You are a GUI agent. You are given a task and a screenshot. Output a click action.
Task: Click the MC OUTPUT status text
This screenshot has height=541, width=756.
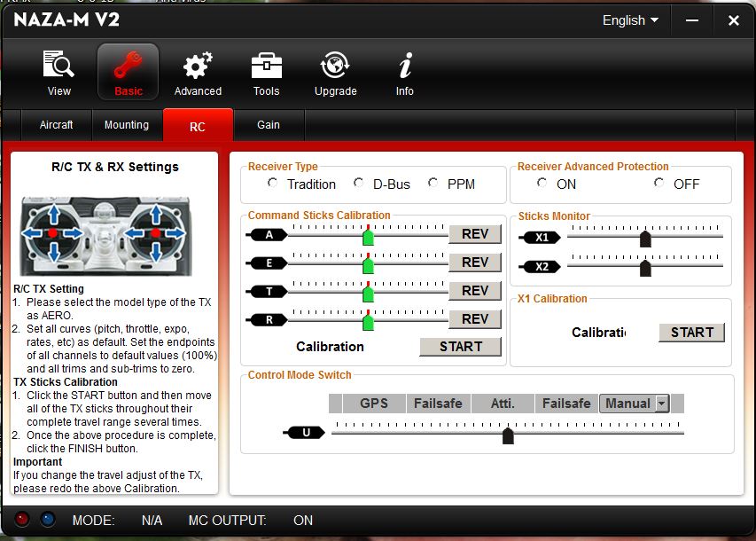point(227,521)
